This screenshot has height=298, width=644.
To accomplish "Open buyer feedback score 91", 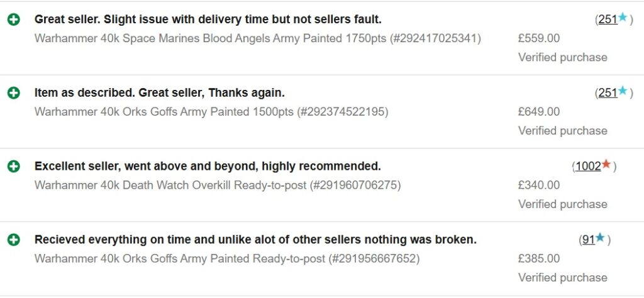I will [x=589, y=240].
